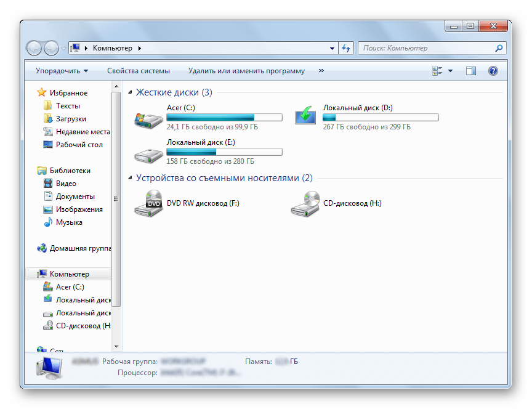The width and height of the screenshot is (532, 409).
Task: Open Local Disk (E:) drive icon
Action: (x=148, y=156)
